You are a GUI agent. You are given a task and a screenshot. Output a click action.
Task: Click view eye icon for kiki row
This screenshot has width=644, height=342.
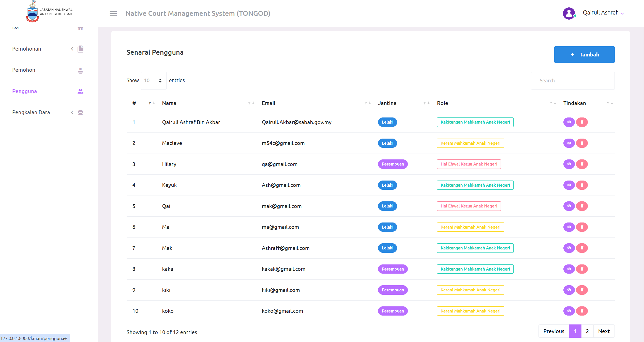coord(569,290)
